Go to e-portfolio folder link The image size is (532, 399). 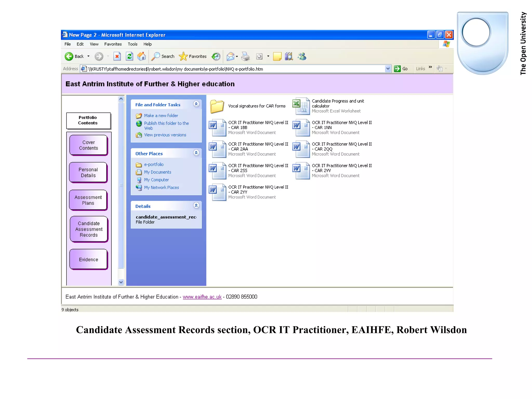coord(154,164)
